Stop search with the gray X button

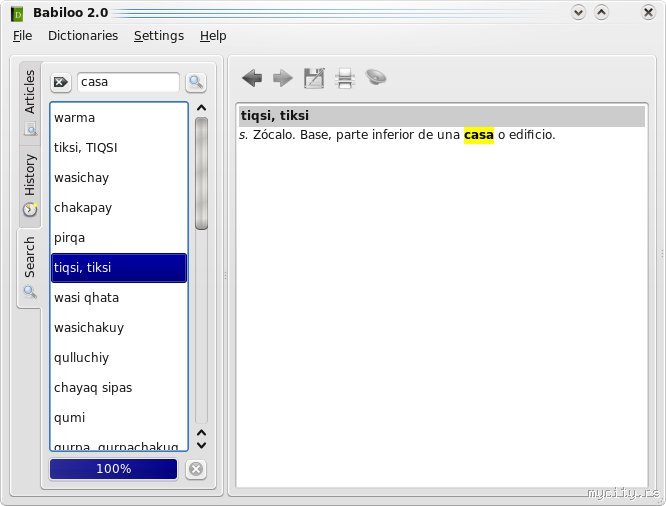coord(196,469)
